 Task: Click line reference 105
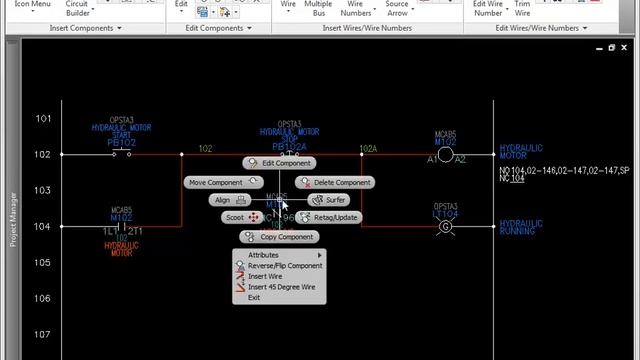42,262
